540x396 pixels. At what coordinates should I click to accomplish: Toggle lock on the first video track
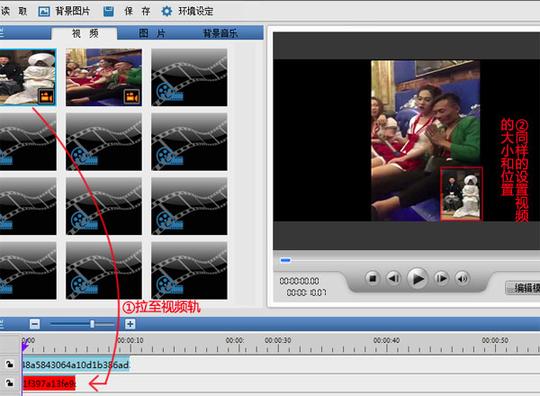9,364
